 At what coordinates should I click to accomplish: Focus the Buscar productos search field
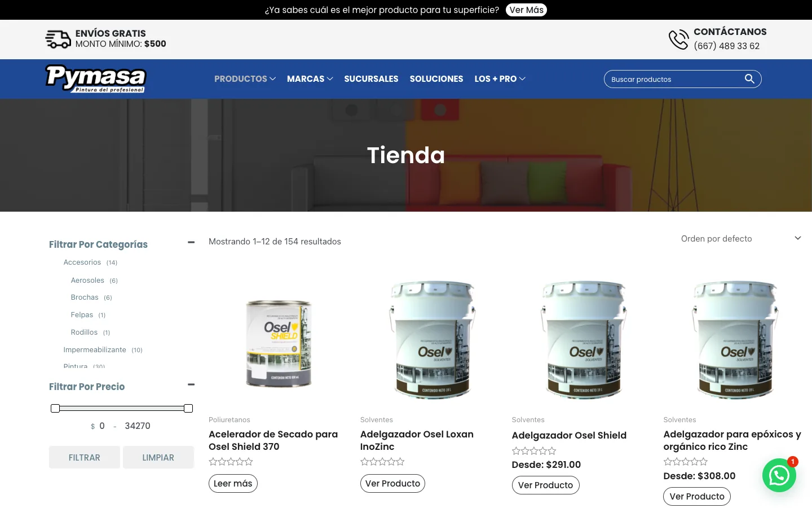pos(674,79)
